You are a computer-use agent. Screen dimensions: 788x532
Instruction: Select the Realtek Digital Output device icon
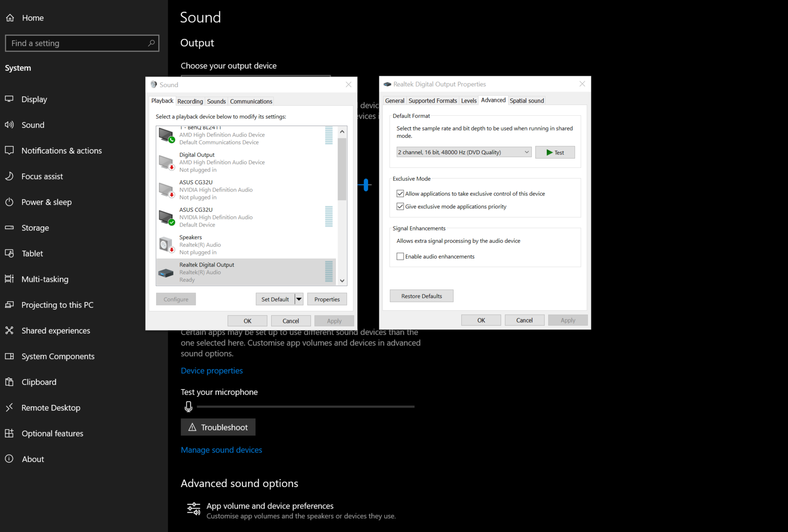tap(166, 272)
